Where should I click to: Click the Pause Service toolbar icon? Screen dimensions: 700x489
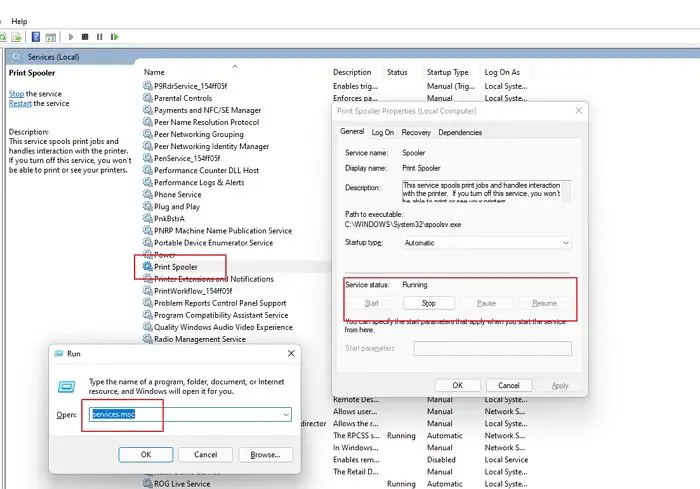(x=99, y=37)
